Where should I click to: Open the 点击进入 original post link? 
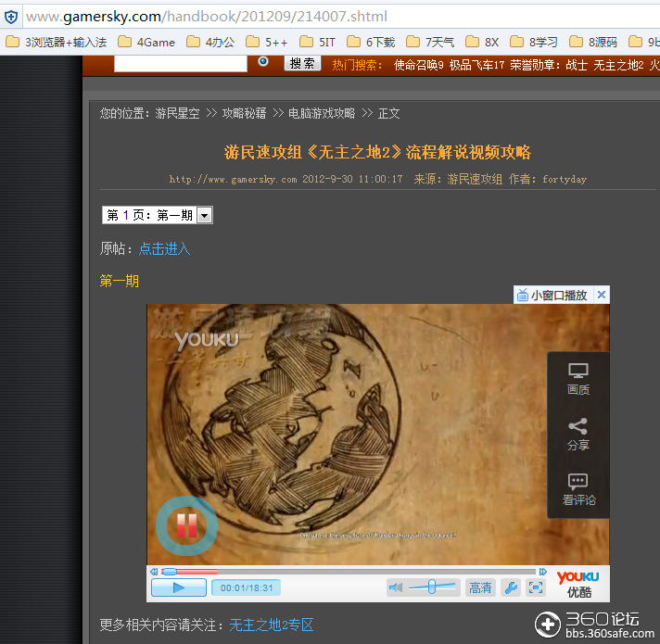(x=165, y=248)
